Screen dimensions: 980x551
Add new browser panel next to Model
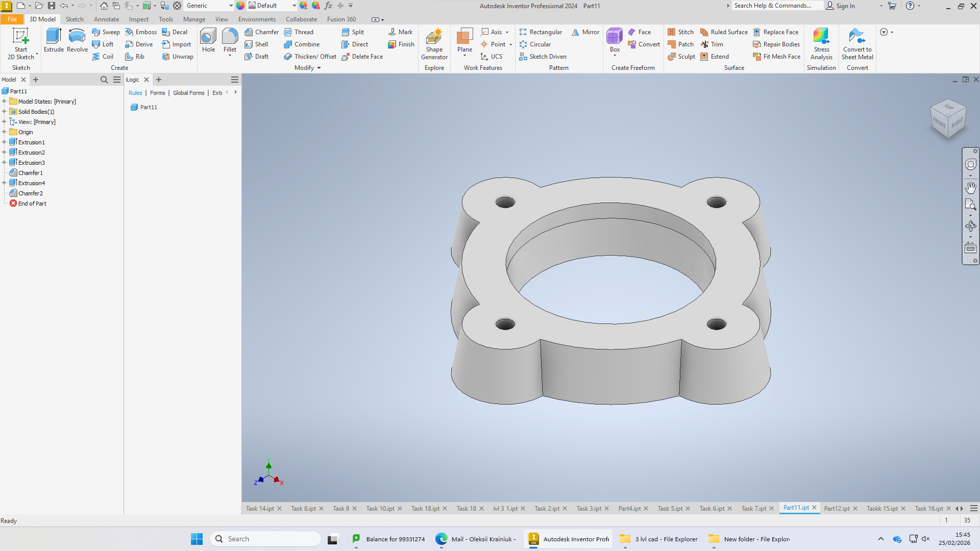click(36, 80)
